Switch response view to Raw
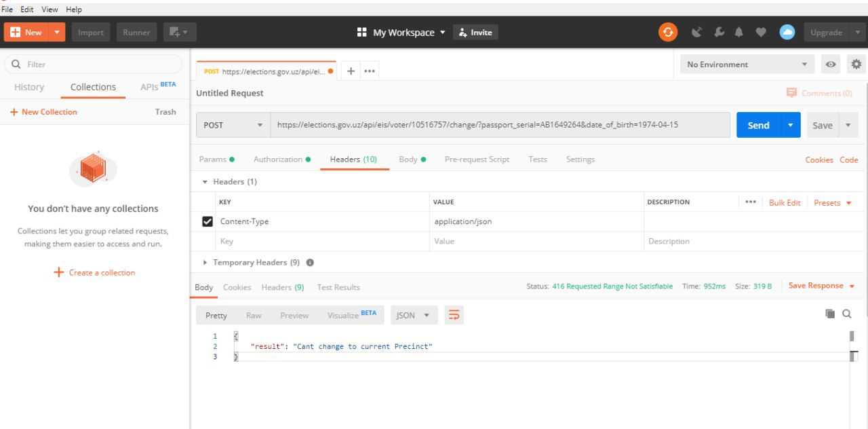The height and width of the screenshot is (429, 868). (x=254, y=316)
